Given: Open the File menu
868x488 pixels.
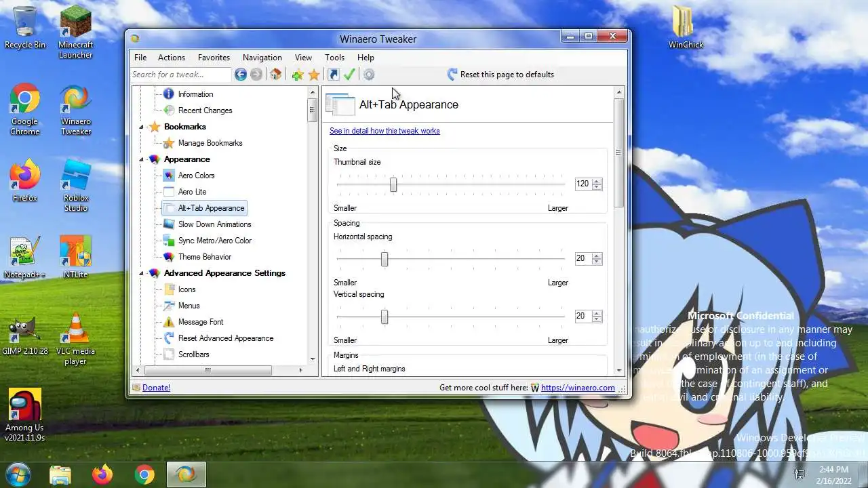Looking at the screenshot, I should click(140, 58).
